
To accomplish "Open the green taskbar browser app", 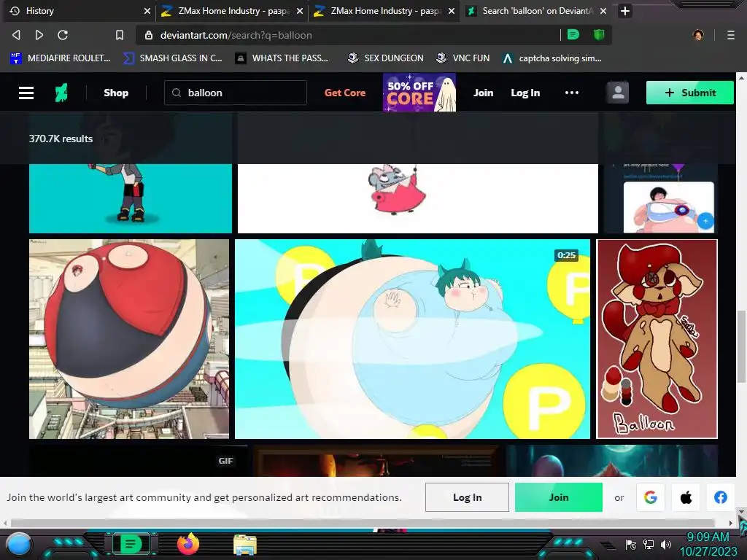I will [131, 544].
